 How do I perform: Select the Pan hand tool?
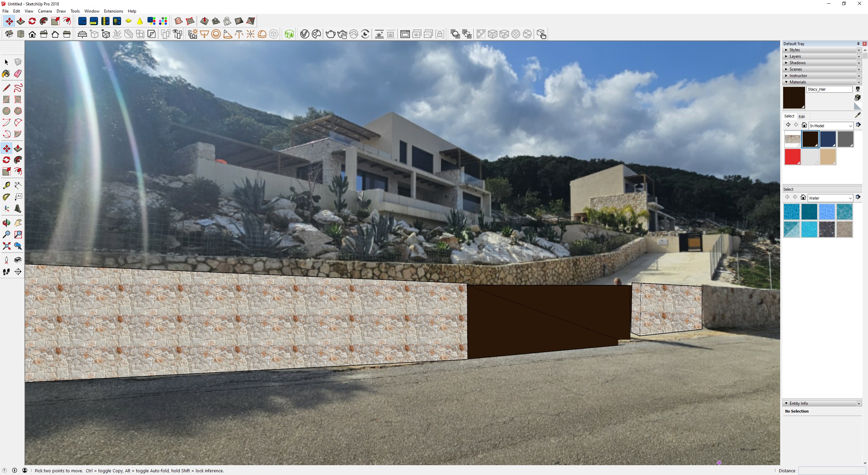pos(18,223)
